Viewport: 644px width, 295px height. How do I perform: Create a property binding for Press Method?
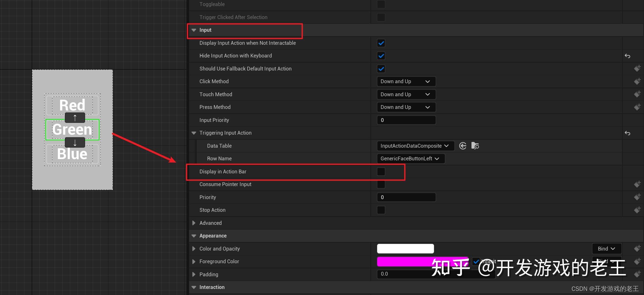click(x=637, y=107)
